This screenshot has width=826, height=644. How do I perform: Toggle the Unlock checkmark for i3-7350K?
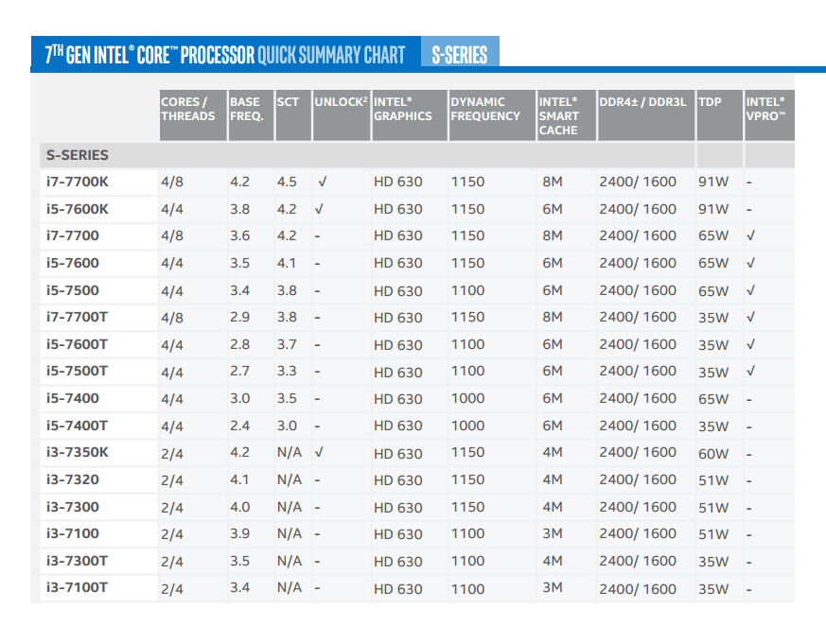pos(322,452)
